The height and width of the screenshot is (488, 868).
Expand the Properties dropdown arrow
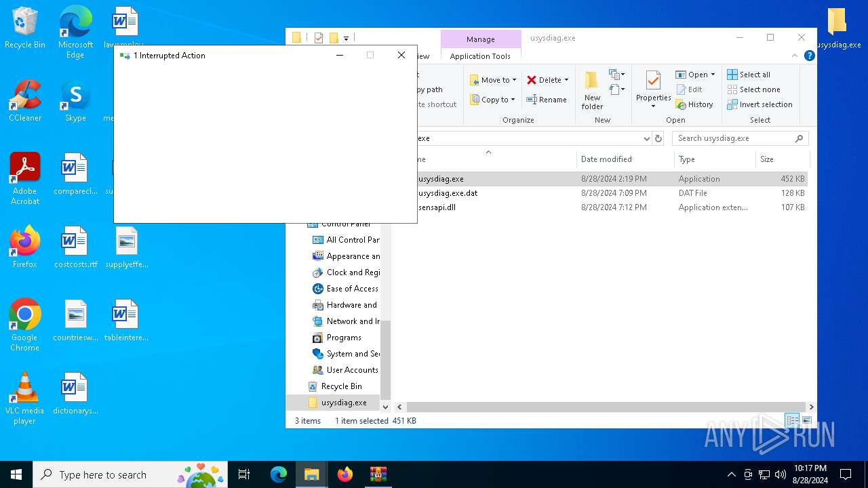click(x=653, y=106)
